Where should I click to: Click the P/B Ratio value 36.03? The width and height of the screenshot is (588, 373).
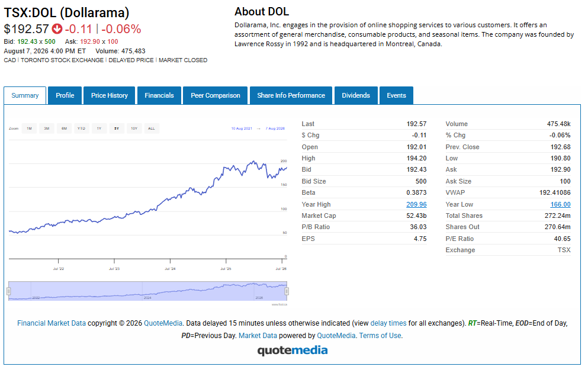coord(418,227)
